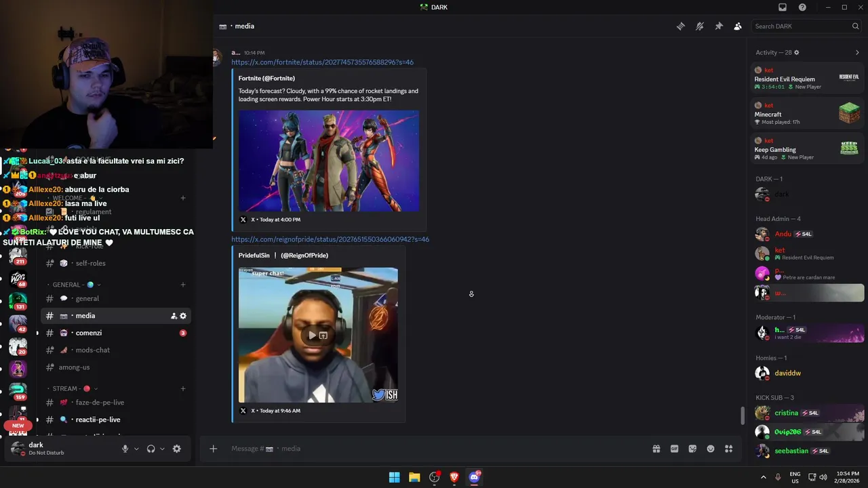Open server with 42 badge

click(18, 323)
